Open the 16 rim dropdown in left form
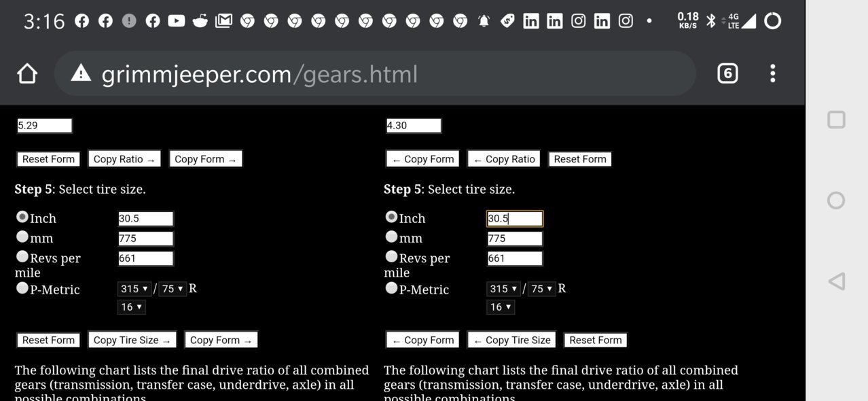868x401 pixels. 132,307
